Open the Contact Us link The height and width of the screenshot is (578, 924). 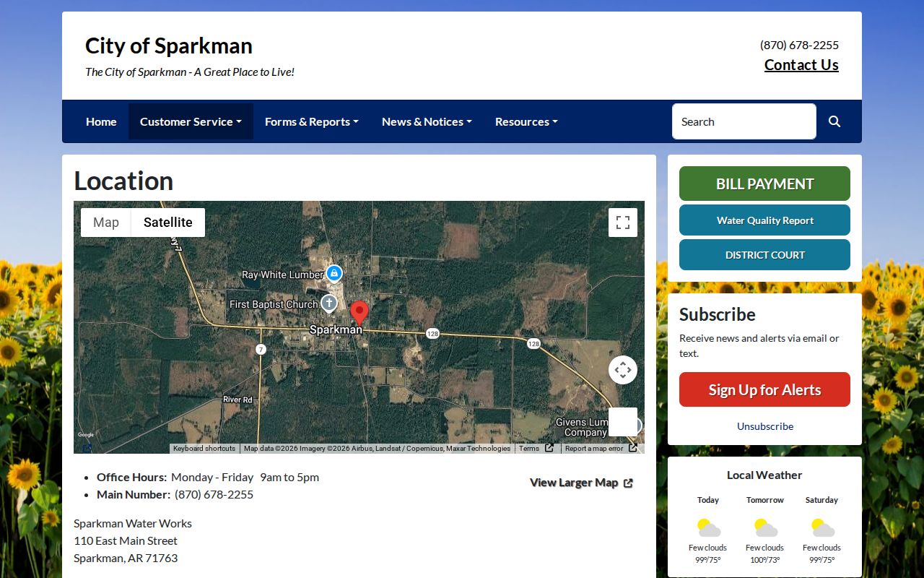[801, 65]
